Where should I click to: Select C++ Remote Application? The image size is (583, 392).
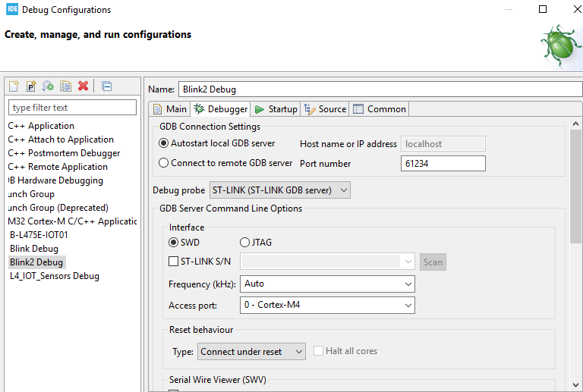[58, 167]
